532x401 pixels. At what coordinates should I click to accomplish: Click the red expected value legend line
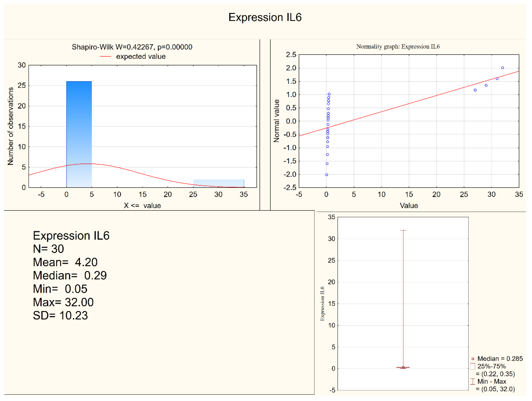(105, 57)
